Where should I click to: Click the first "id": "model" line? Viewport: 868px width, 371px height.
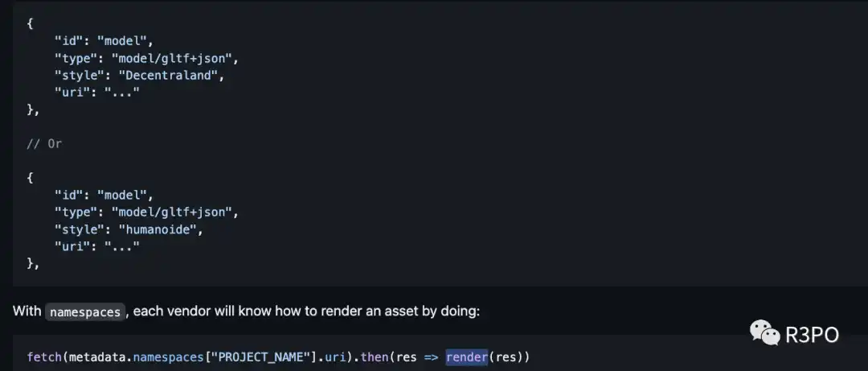[x=104, y=41]
